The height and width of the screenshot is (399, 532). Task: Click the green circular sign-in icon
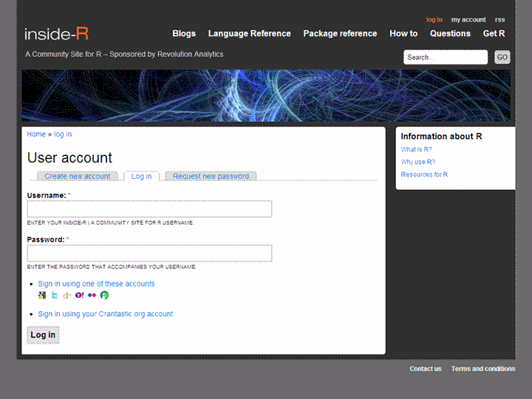(104, 296)
